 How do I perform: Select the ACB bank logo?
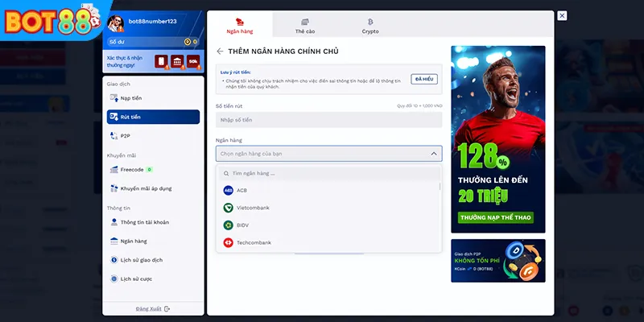tap(228, 190)
